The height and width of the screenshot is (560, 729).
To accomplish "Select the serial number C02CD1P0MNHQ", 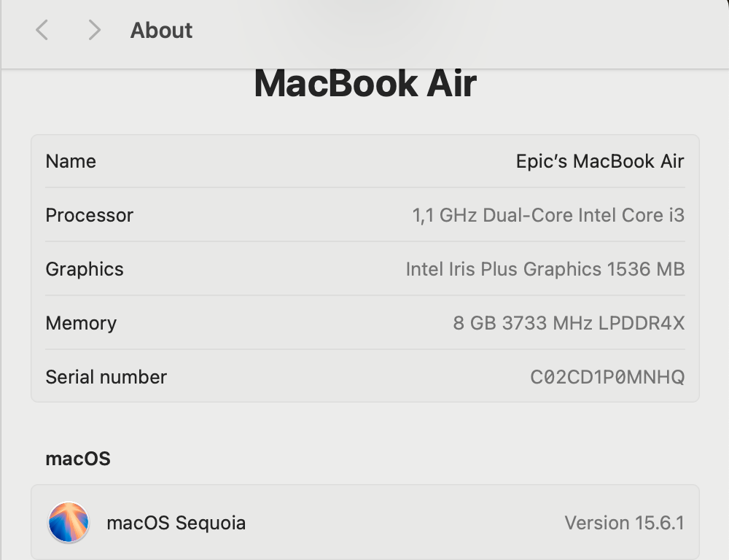I will click(607, 377).
